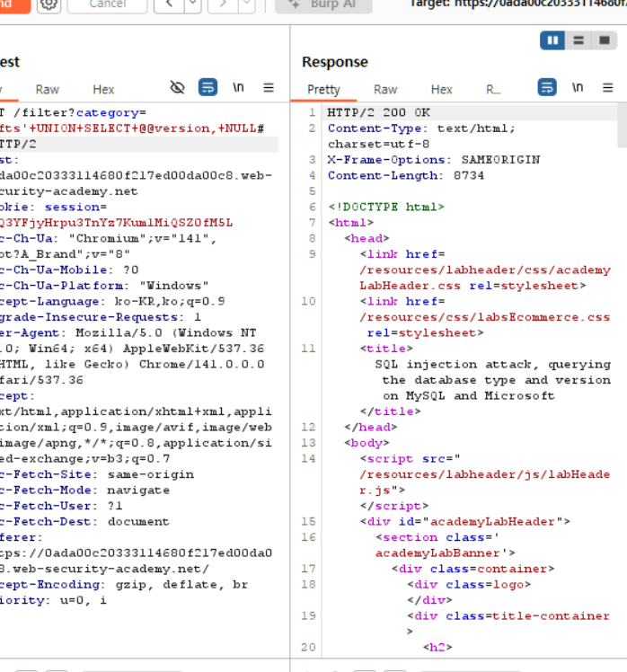627x672 pixels.
Task: Click the Accept-Encoding gzip, deflate, br line
Action: coord(124,585)
